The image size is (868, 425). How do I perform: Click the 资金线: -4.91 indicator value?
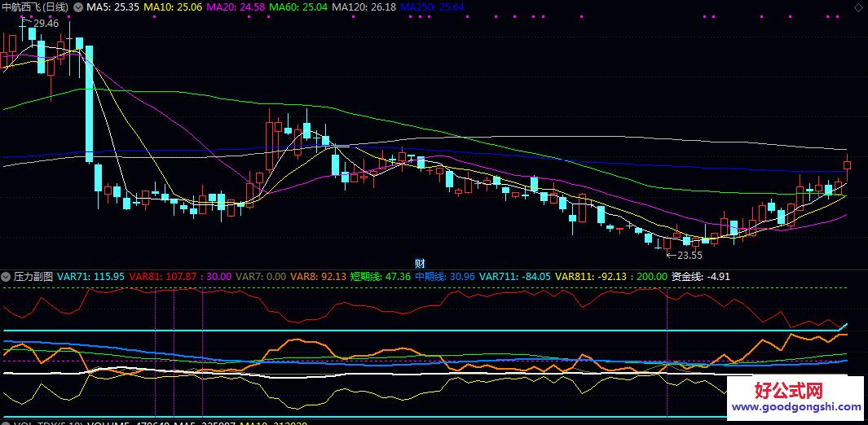pos(700,276)
